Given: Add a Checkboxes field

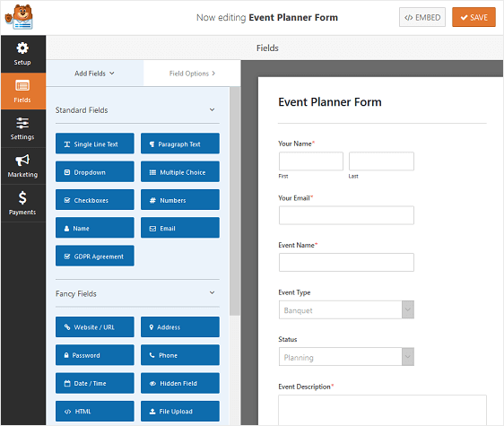Looking at the screenshot, I should tap(95, 200).
